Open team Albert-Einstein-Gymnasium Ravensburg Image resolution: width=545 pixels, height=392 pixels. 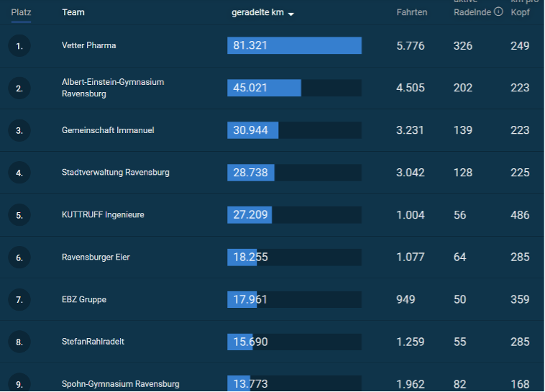[x=113, y=88]
